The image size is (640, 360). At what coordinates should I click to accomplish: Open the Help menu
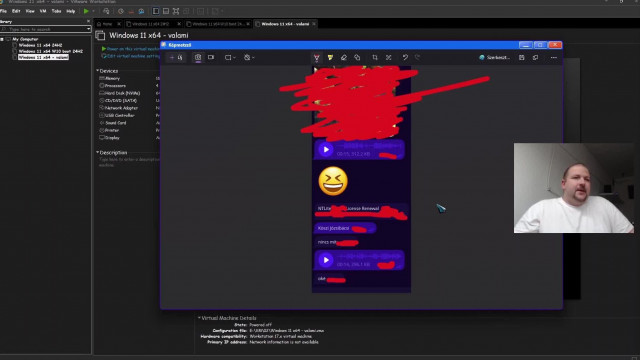pyautogui.click(x=71, y=11)
